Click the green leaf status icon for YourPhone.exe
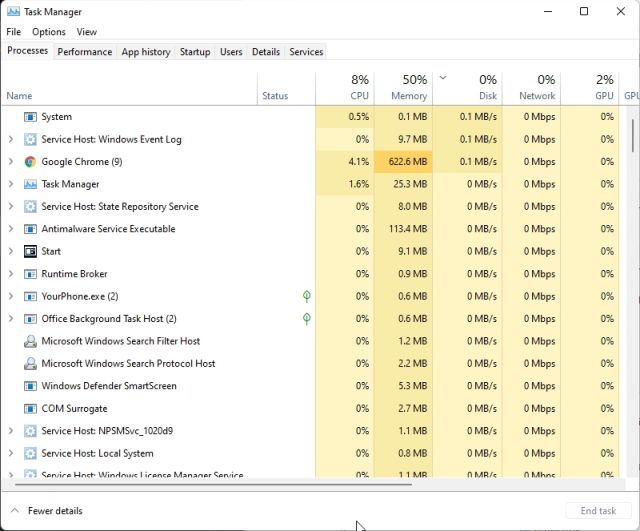Viewport: 640px width, 531px height. click(307, 296)
